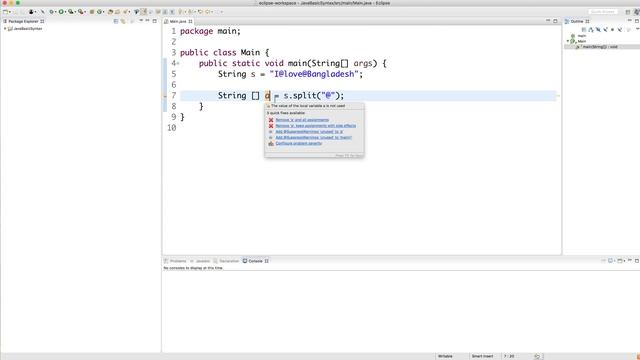Click 'package main;' on line 1
The width and height of the screenshot is (640, 360).
tap(210, 31)
